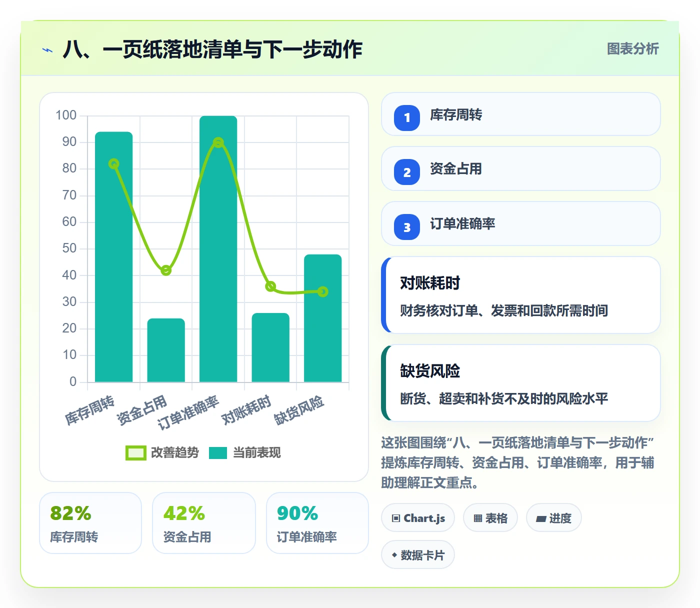The width and height of the screenshot is (700, 608).
Task: Click the lightning icon beside the title
Action: point(47,50)
